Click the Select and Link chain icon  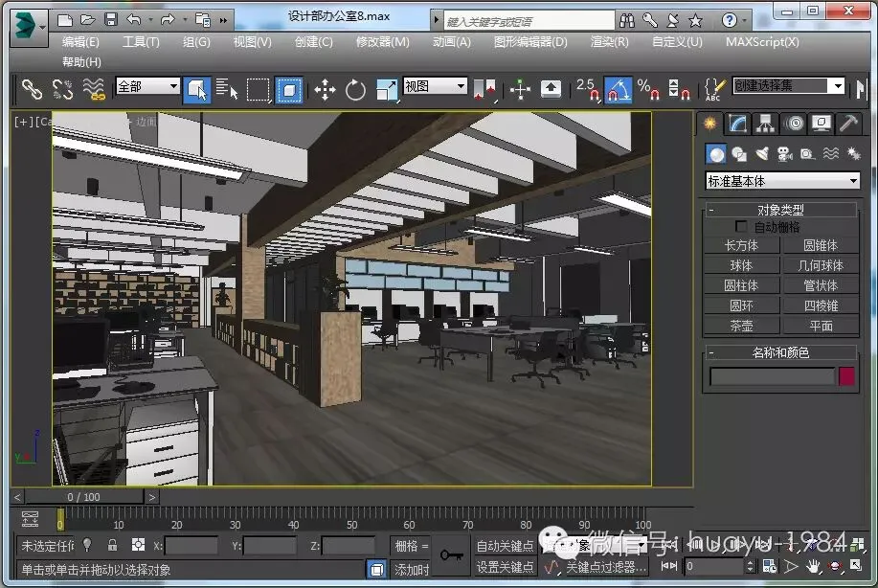(x=33, y=89)
